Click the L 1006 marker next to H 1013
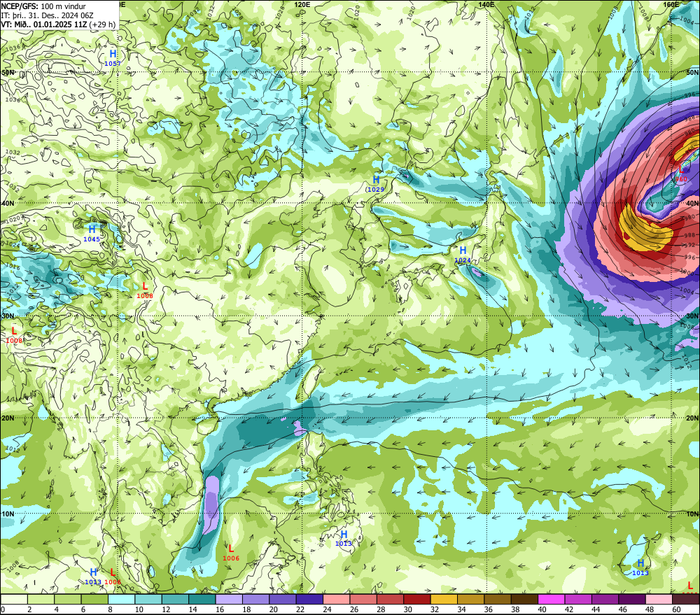The height and width of the screenshot is (615, 700). coord(113,577)
